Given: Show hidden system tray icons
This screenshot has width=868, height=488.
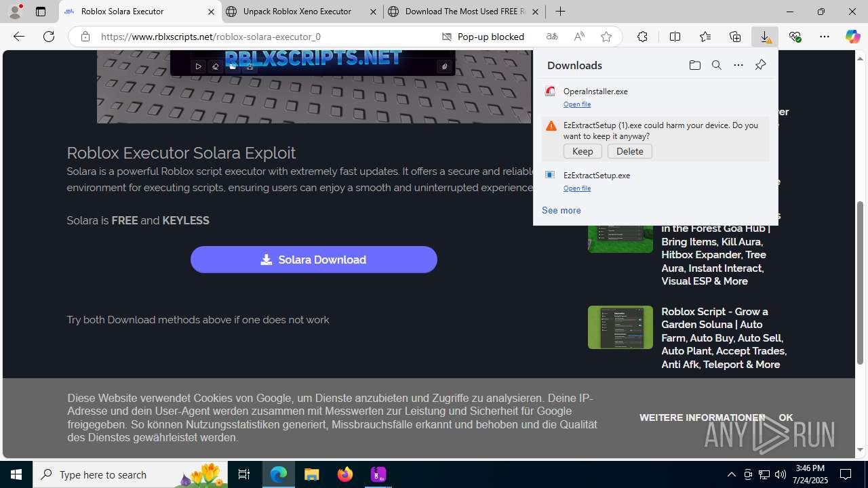Looking at the screenshot, I should pyautogui.click(x=731, y=474).
